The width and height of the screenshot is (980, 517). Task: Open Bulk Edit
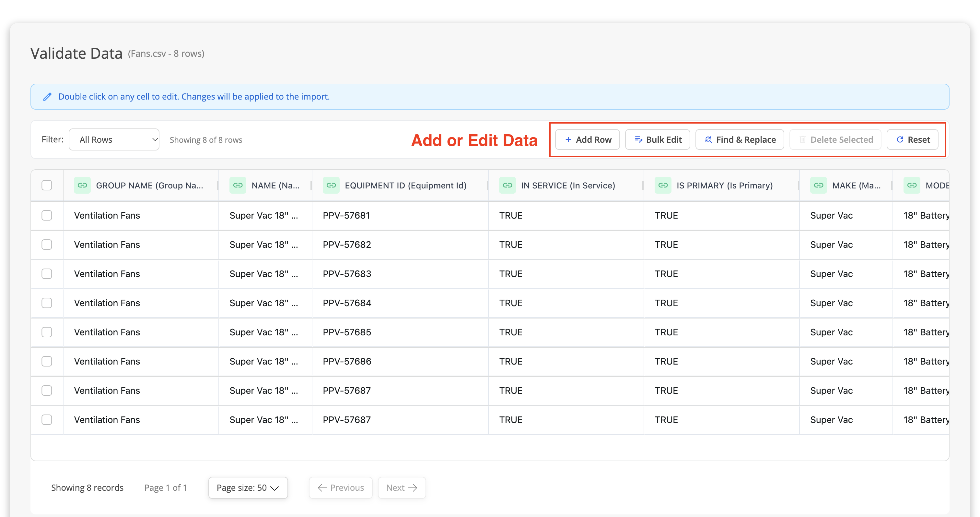(x=658, y=140)
